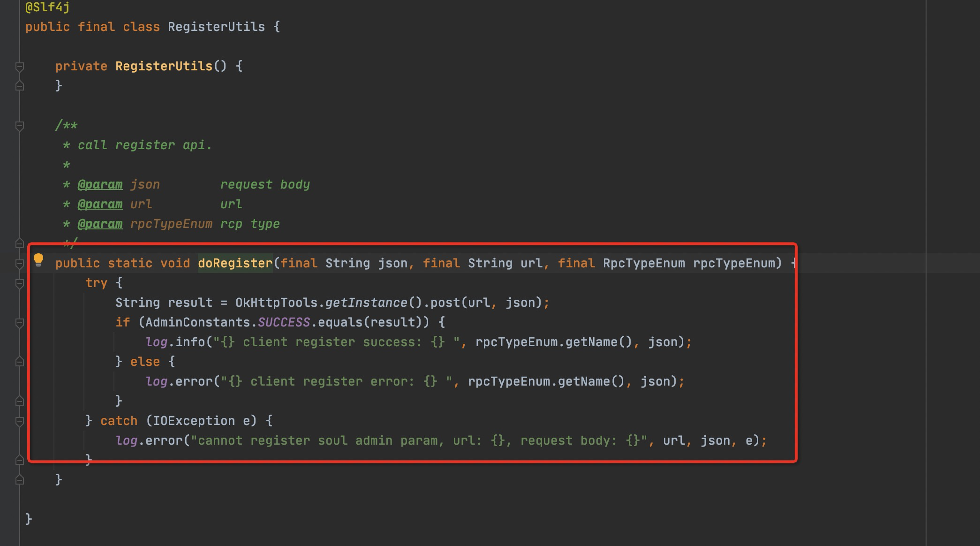
Task: Fold the doRegister method declaration
Action: click(20, 264)
